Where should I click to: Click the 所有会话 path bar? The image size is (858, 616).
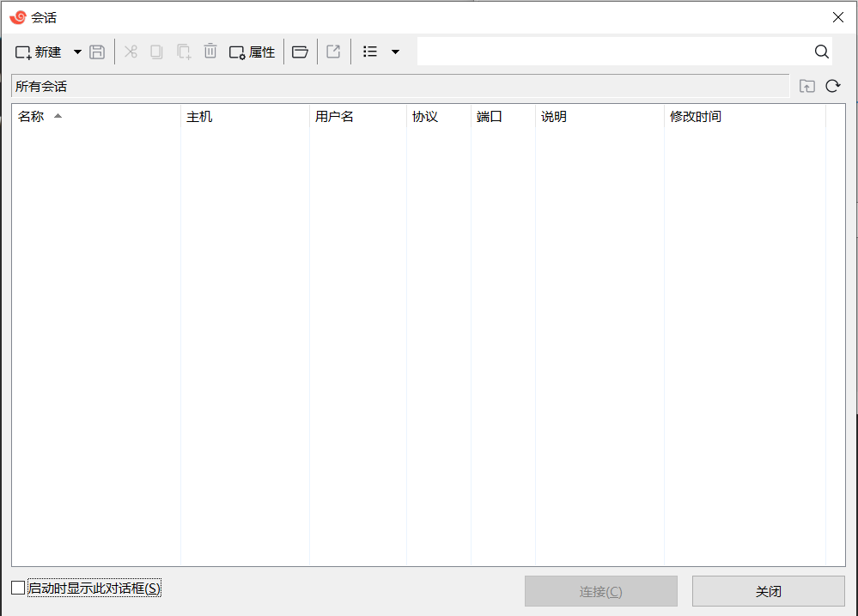tap(400, 86)
